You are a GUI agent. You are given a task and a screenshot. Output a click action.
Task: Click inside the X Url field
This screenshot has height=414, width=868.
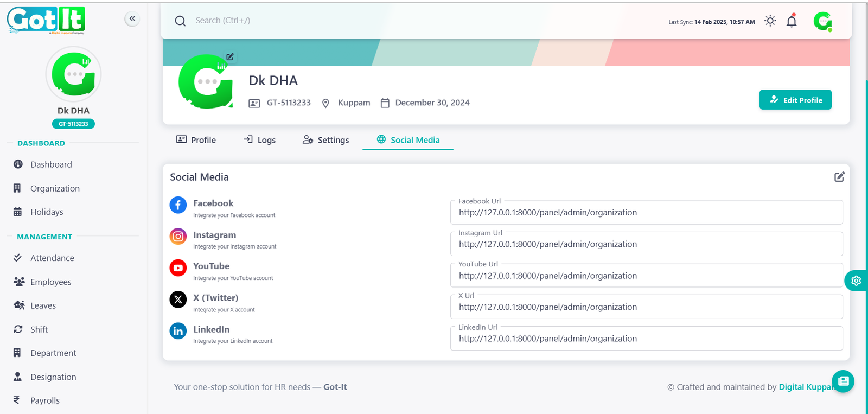click(646, 307)
